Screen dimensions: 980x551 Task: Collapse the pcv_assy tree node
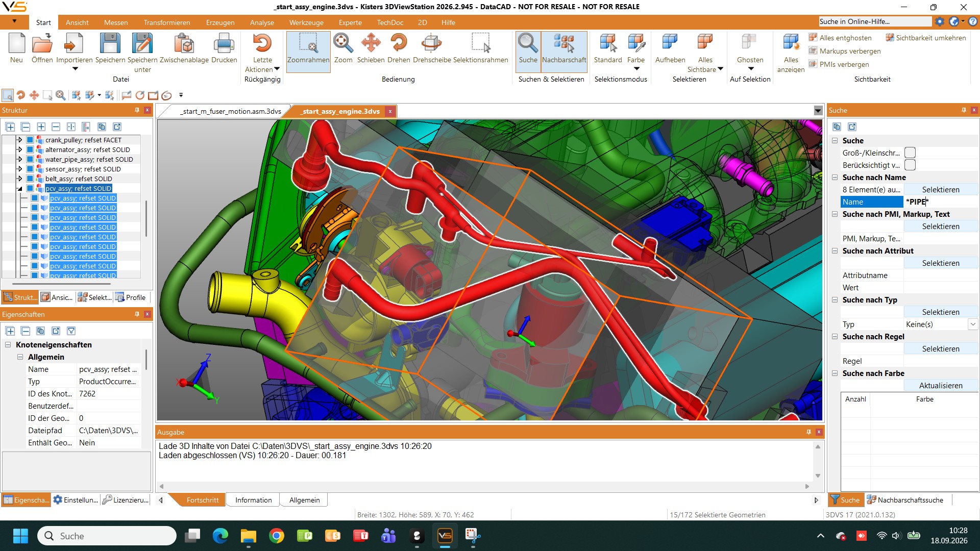20,188
